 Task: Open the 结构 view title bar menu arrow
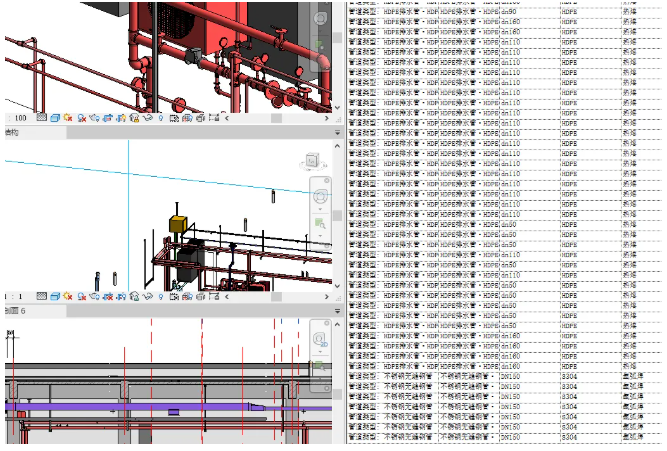point(337,133)
